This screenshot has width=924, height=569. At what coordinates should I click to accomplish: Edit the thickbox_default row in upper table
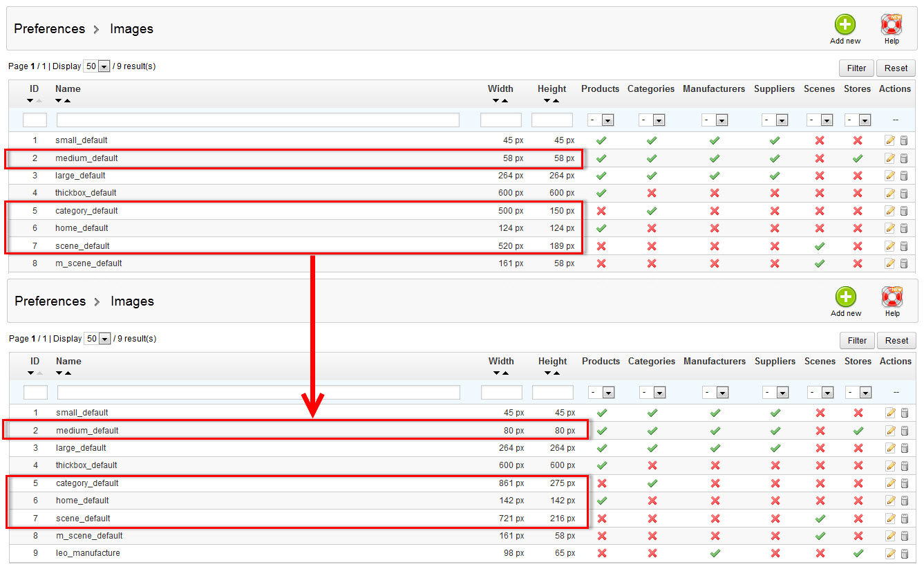pos(889,193)
